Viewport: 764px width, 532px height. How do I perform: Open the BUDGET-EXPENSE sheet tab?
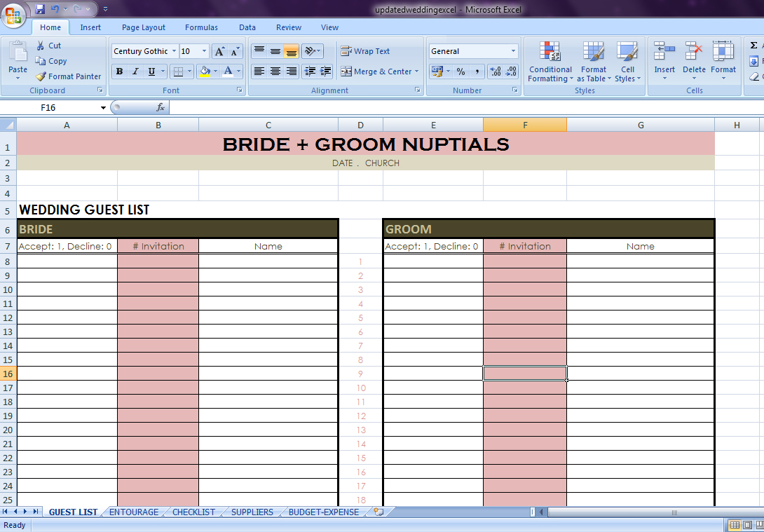324,512
